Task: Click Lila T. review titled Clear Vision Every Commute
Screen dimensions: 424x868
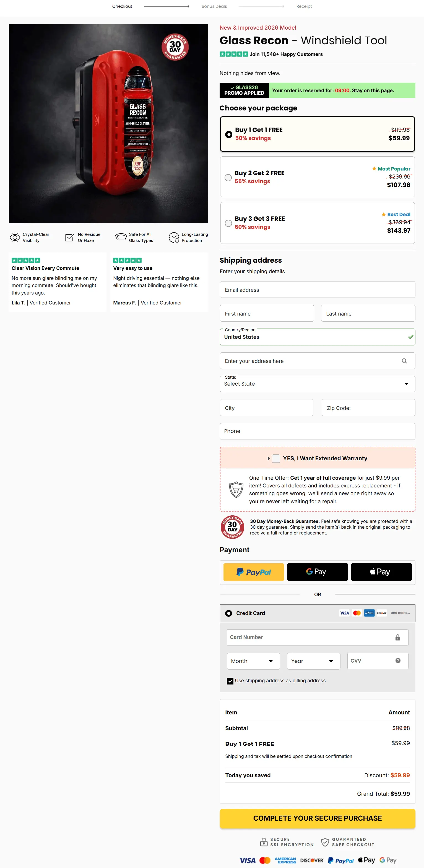Action: pos(57,282)
